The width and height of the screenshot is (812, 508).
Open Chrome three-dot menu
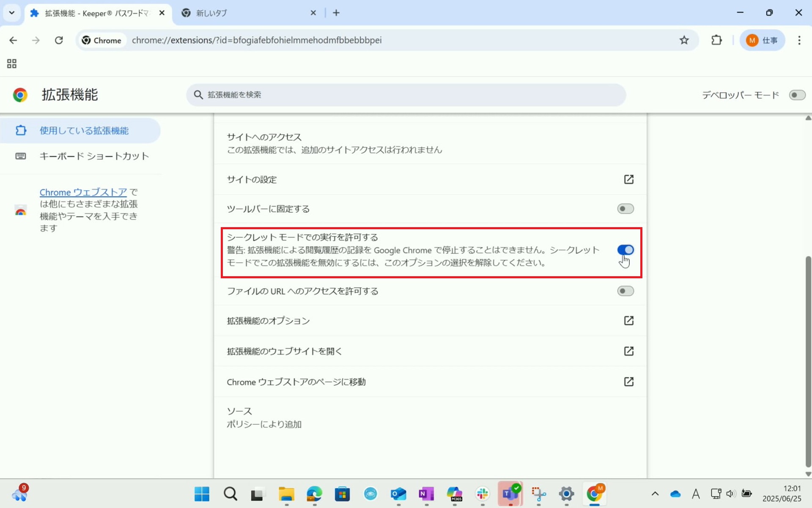coord(799,40)
